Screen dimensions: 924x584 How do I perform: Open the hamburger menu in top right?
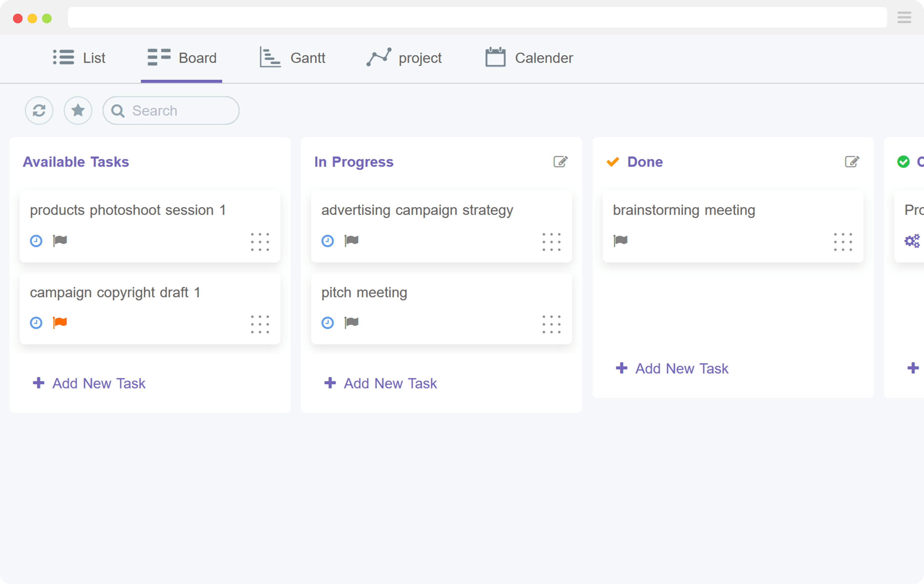pyautogui.click(x=904, y=17)
